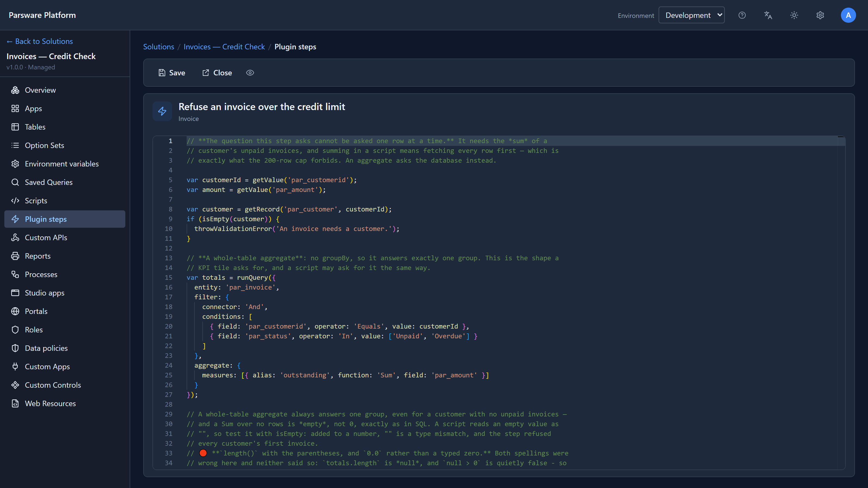The height and width of the screenshot is (488, 868).
Task: Click the 'Plugin steps' breadcrumb text
Action: point(295,47)
